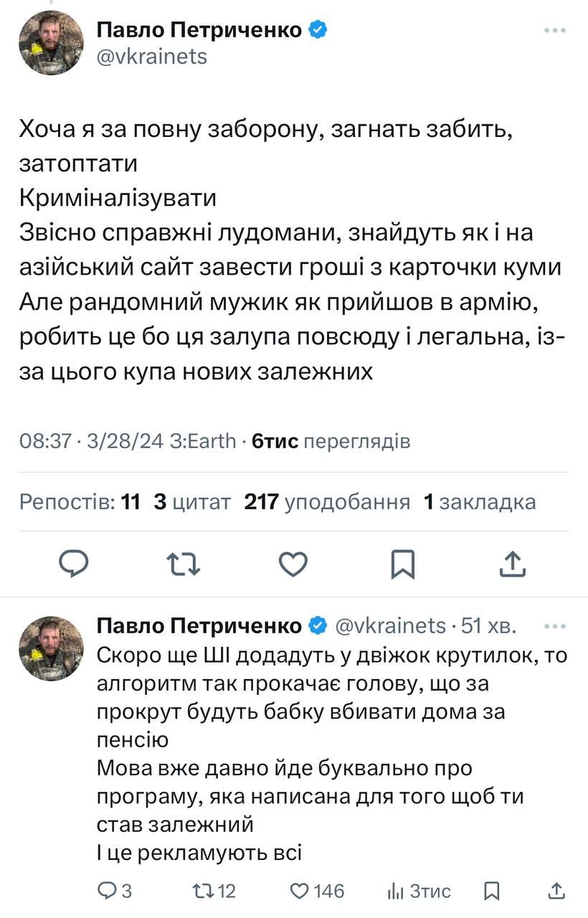Repost the main tweet
This screenshot has width=588, height=918.
point(183,564)
